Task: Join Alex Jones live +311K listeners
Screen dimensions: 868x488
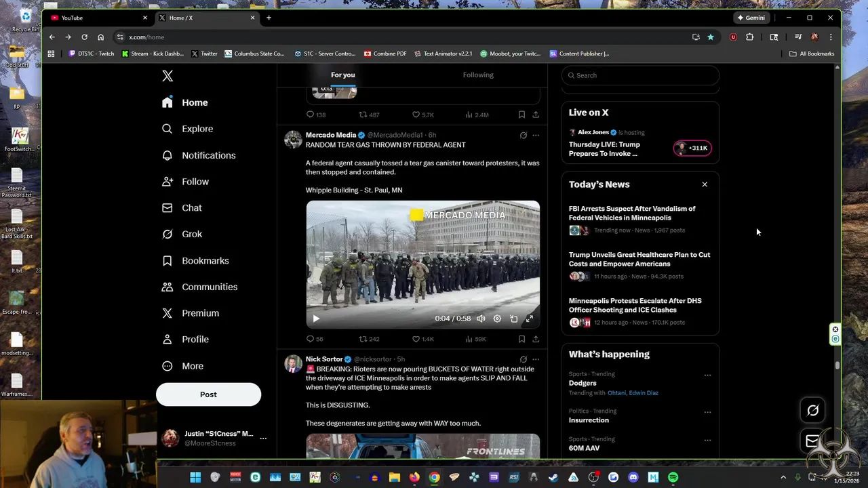Action: tap(692, 148)
